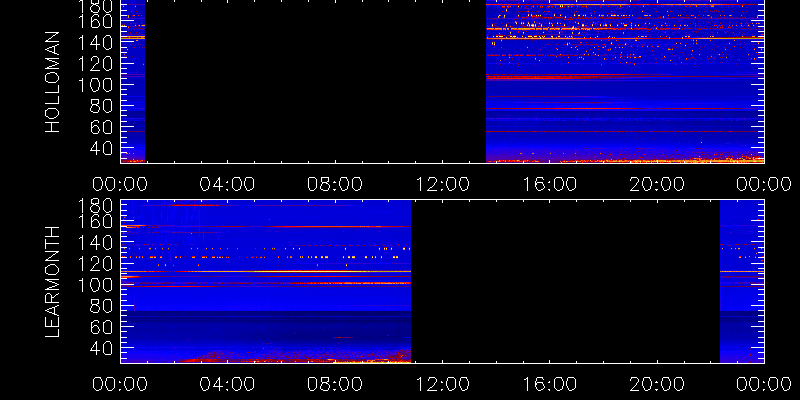The image size is (800, 400).
Task: Select the 80 tick label on Holloman axis
Action: [103, 106]
